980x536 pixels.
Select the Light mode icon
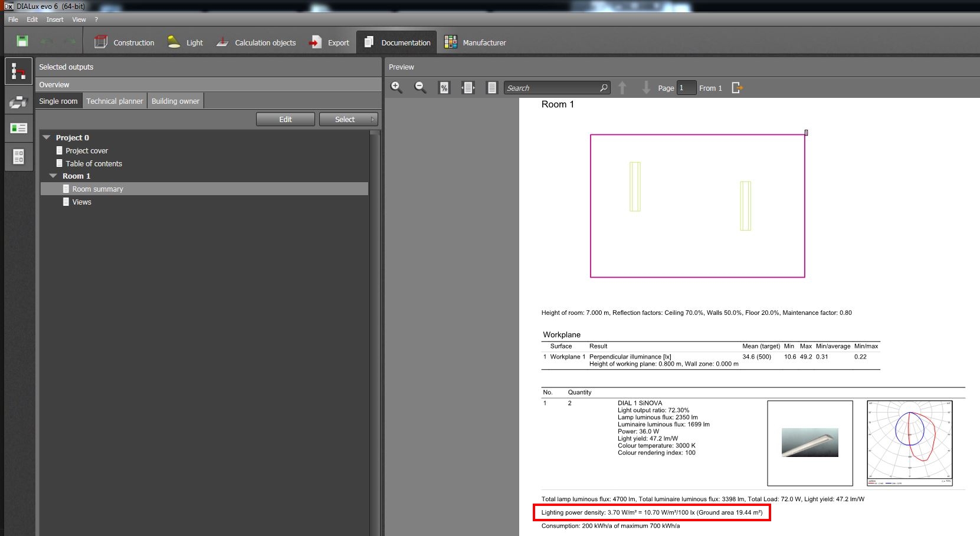[185, 42]
